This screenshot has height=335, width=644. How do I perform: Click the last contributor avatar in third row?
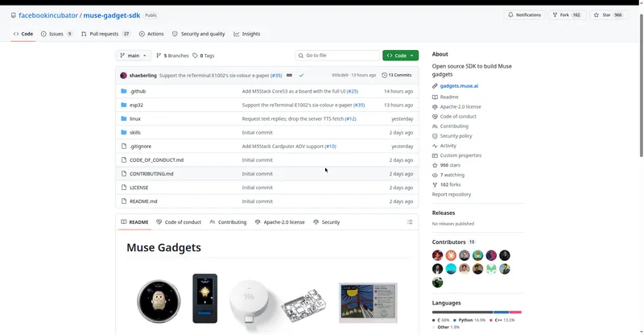click(x=437, y=283)
